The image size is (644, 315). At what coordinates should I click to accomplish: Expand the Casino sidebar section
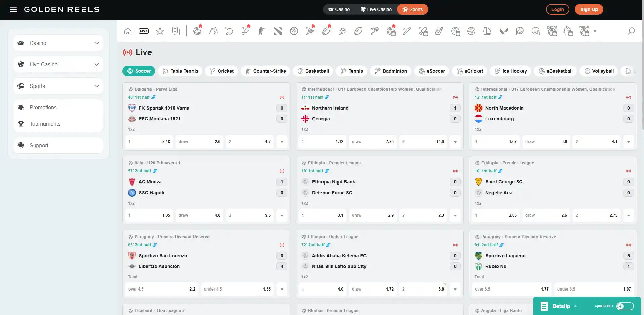coord(58,43)
